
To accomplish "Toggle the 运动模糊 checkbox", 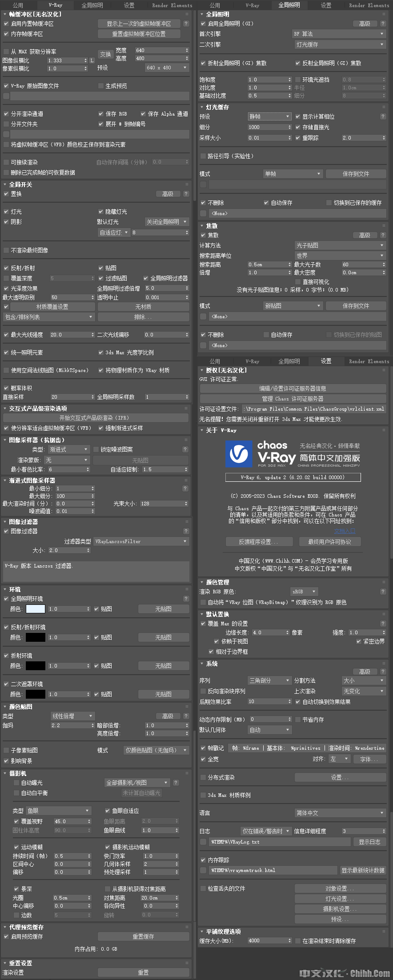I will pyautogui.click(x=16, y=847).
